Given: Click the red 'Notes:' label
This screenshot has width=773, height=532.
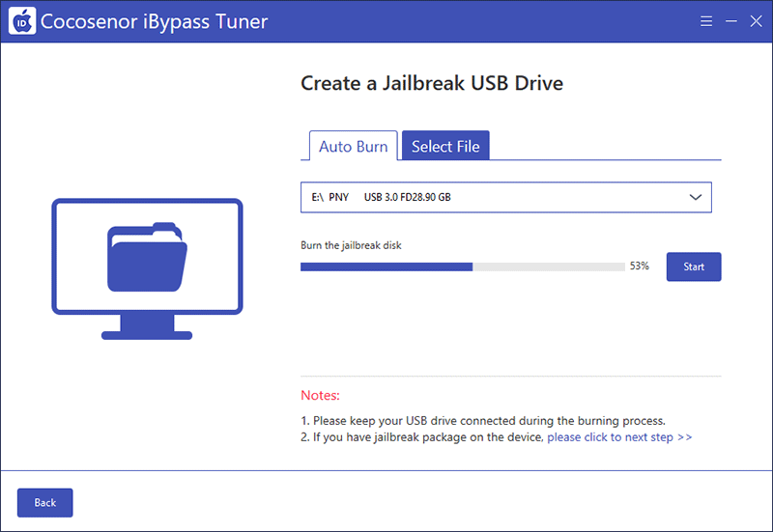Looking at the screenshot, I should coord(320,396).
